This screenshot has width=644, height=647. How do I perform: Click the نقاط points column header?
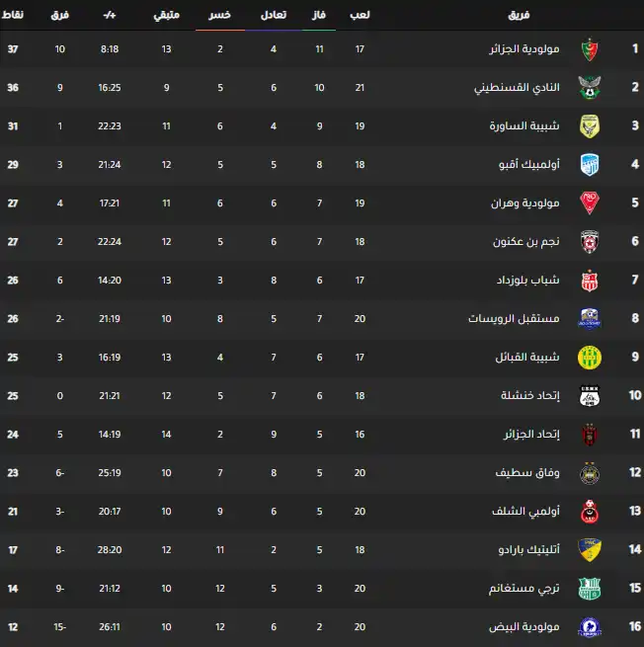coord(17,16)
